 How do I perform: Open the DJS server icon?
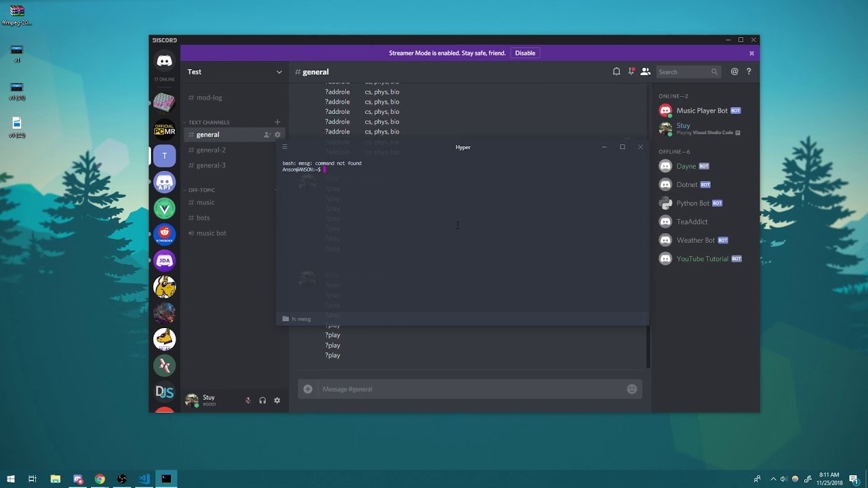[164, 392]
